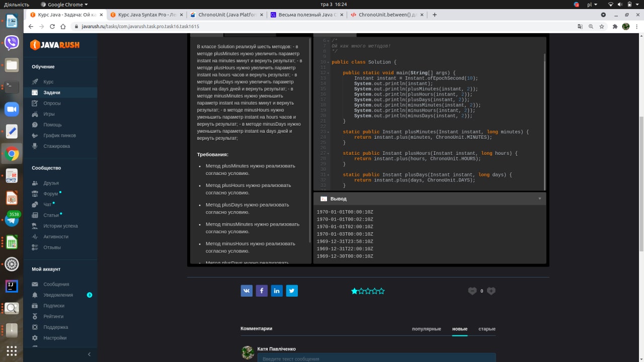
Task: Share task on VK
Action: [x=247, y=291]
